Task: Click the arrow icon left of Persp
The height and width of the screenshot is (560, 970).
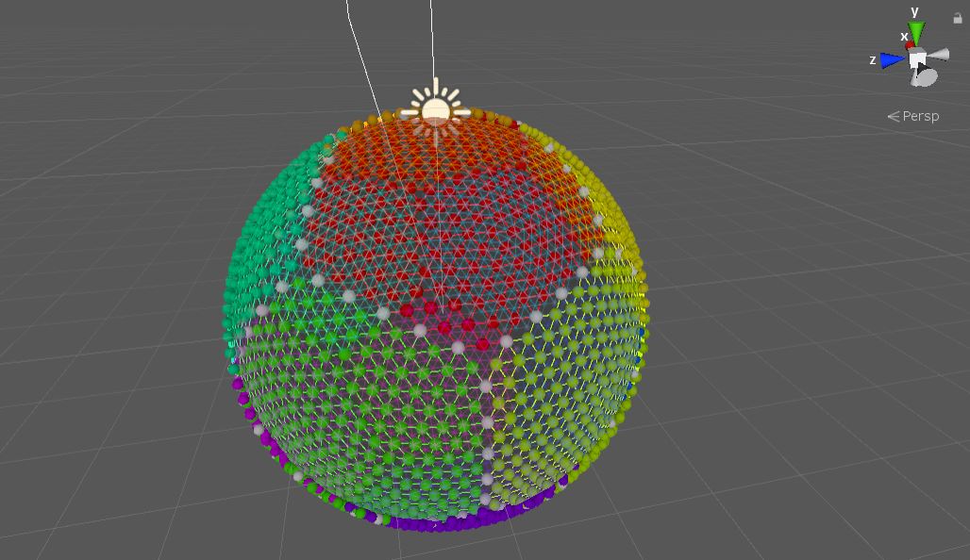Action: 893,116
